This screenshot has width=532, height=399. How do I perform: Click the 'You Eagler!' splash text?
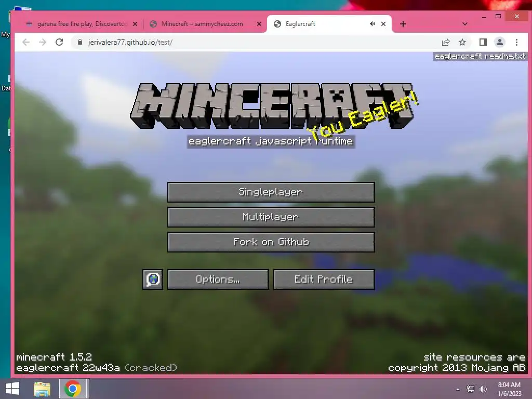(x=363, y=116)
